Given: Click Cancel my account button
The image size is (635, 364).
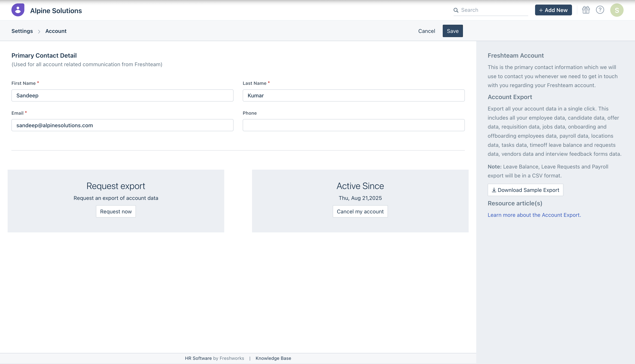Looking at the screenshot, I should pyautogui.click(x=360, y=211).
